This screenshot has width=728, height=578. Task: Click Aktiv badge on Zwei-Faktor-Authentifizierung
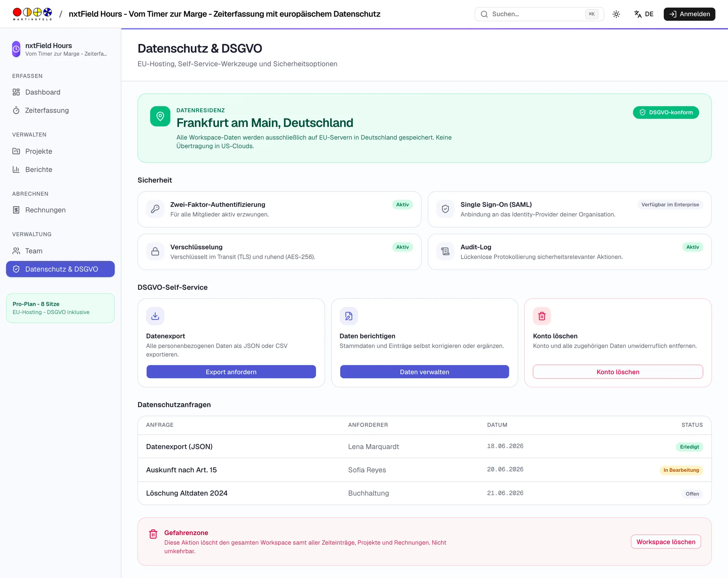pyautogui.click(x=402, y=204)
